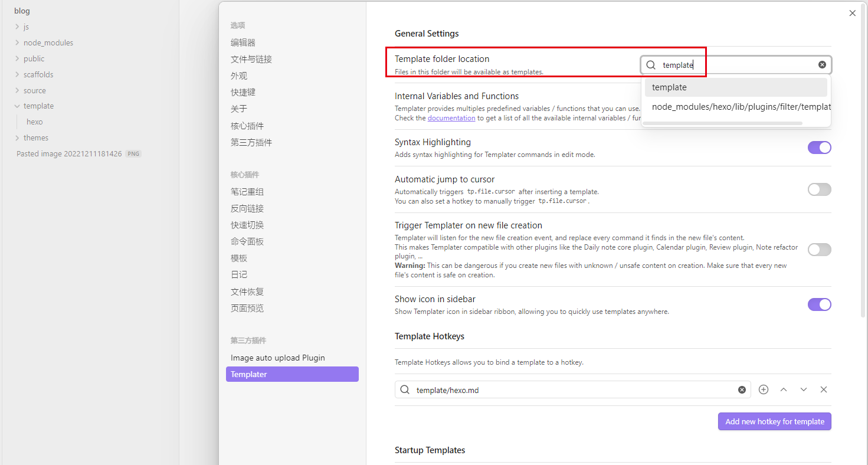Open the Image auto upload Plugin settings
The width and height of the screenshot is (868, 465).
pos(277,357)
